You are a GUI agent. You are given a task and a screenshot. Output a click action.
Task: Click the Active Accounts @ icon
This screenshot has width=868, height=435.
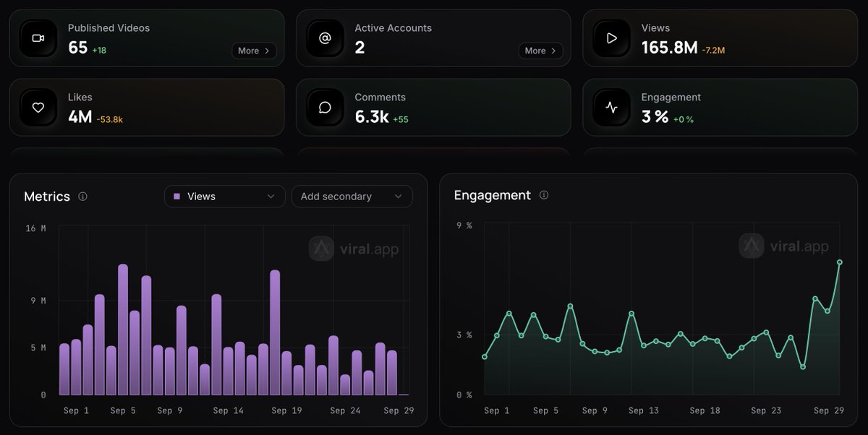tap(325, 38)
